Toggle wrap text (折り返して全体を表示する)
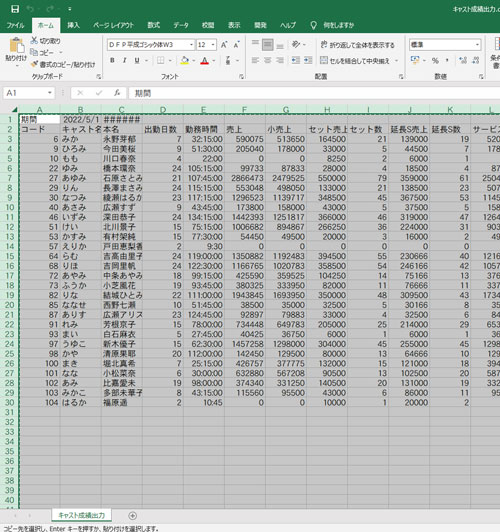The image size is (500, 532). pyautogui.click(x=358, y=44)
